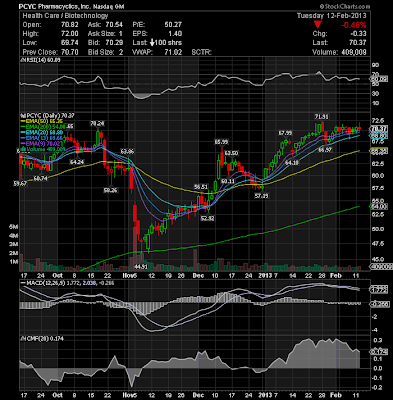Click the Oct label on price axis

[58, 276]
